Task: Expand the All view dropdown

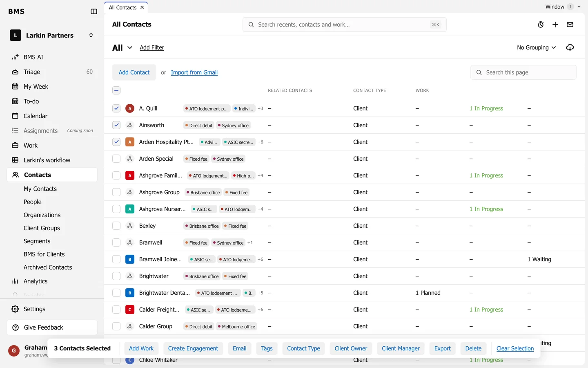Action: click(x=122, y=48)
